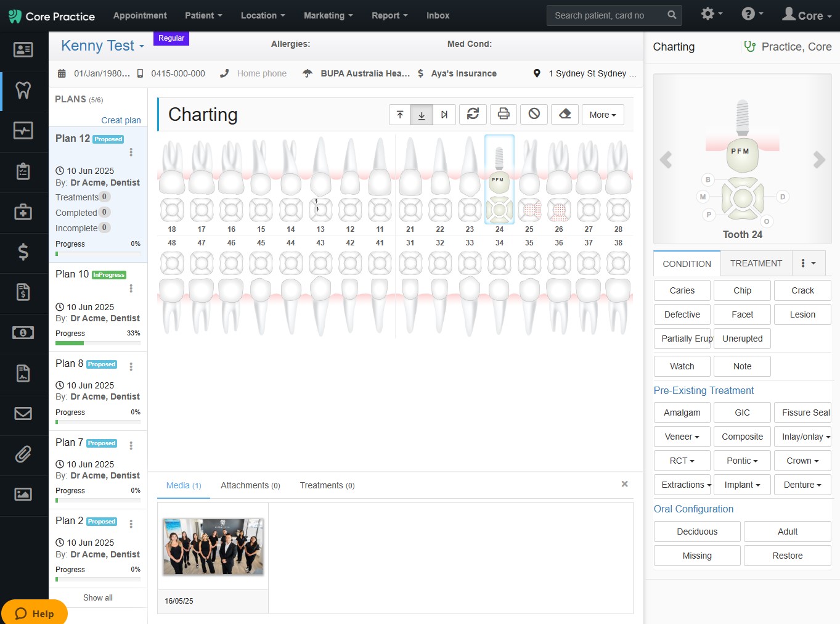Image resolution: width=840 pixels, height=624 pixels.
Task: Select the D surface on tooth 24
Action: 783,197
